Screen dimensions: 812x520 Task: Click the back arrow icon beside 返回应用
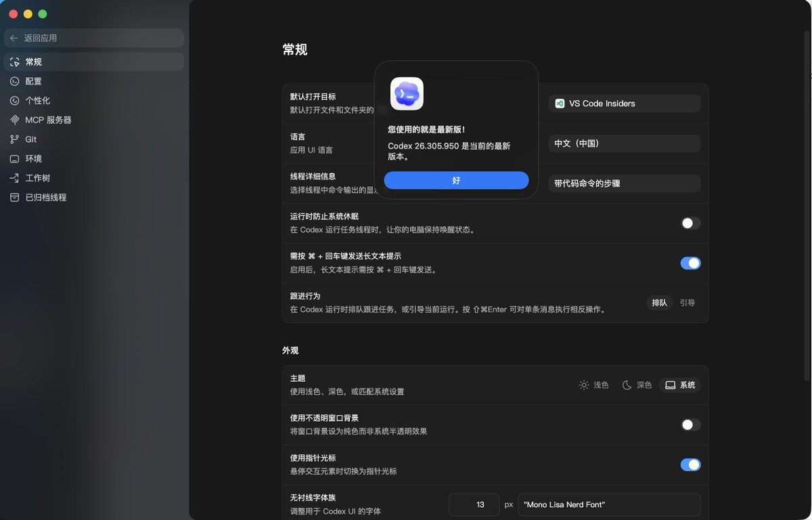tap(14, 38)
